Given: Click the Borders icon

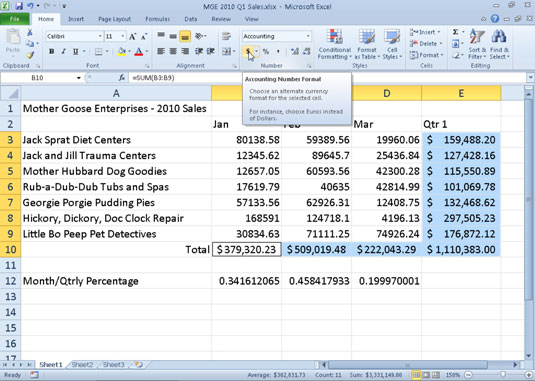Looking at the screenshot, I should (x=99, y=52).
